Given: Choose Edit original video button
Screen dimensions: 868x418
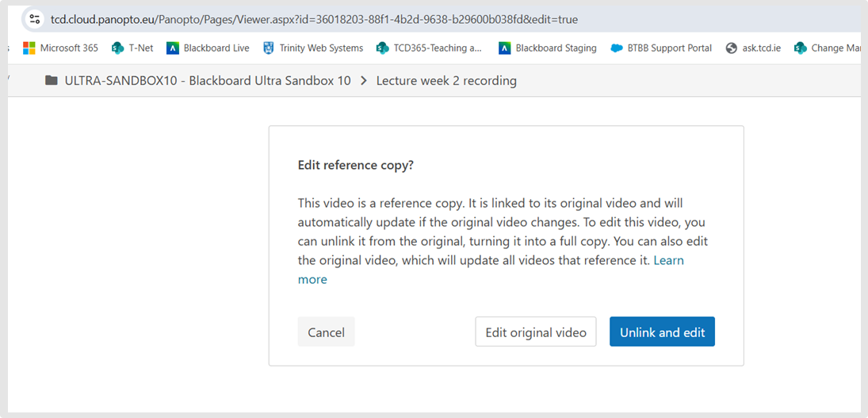Looking at the screenshot, I should [x=535, y=332].
